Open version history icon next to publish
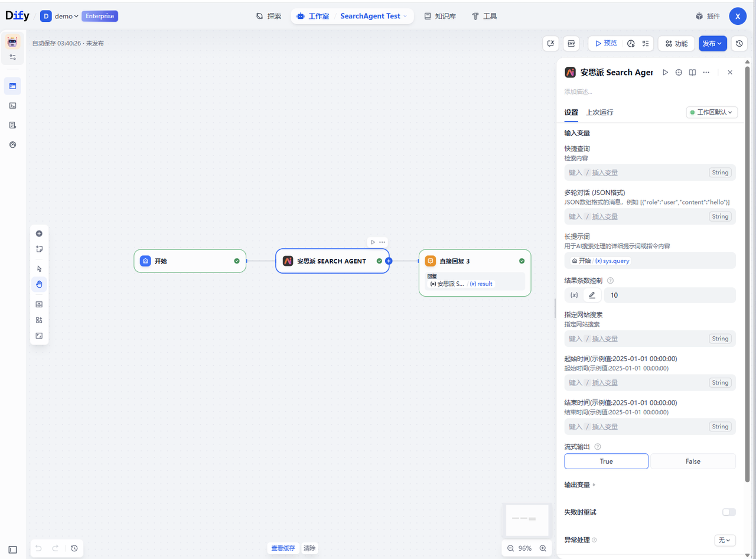The width and height of the screenshot is (756, 559). tap(739, 43)
